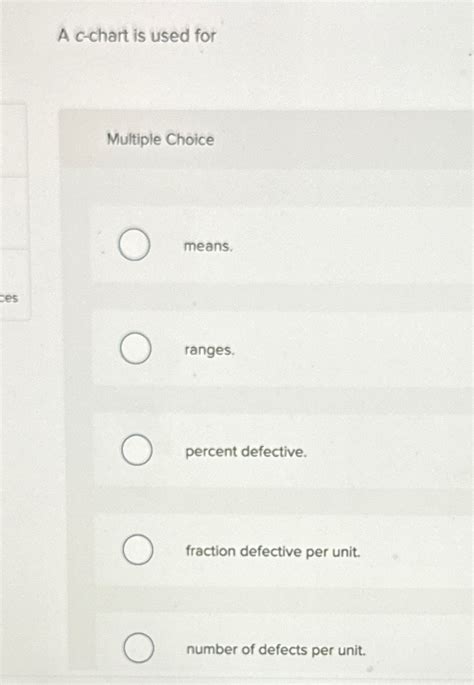Click the "number of defects per unit." label
This screenshot has height=685, width=474.
276,650
